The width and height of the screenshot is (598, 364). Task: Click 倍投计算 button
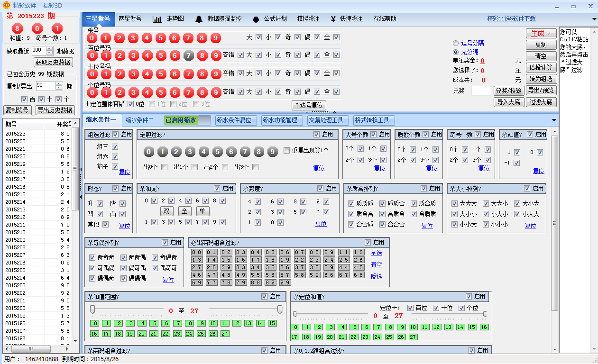(x=541, y=67)
